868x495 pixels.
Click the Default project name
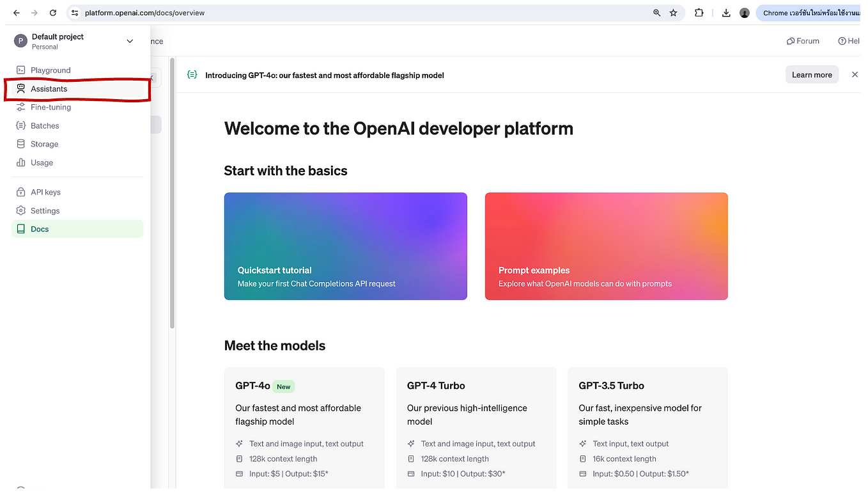click(58, 36)
